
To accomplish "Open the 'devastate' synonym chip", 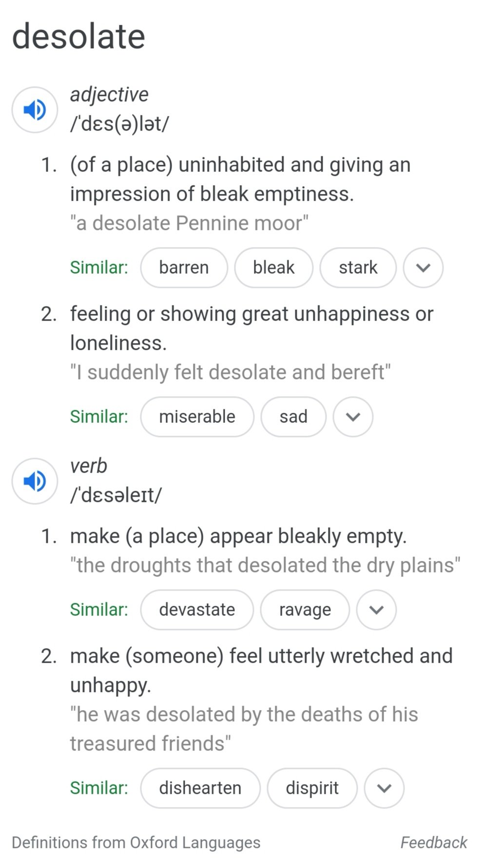I will [x=197, y=610].
